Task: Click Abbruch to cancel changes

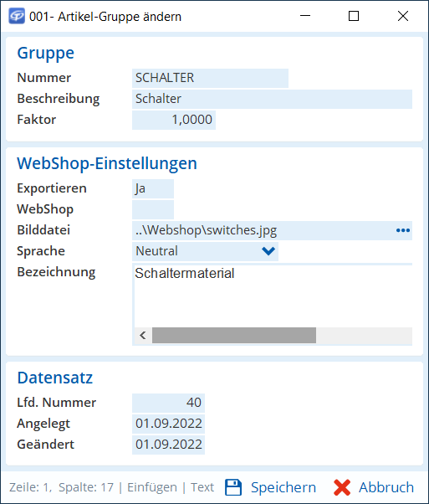Action: [386, 487]
